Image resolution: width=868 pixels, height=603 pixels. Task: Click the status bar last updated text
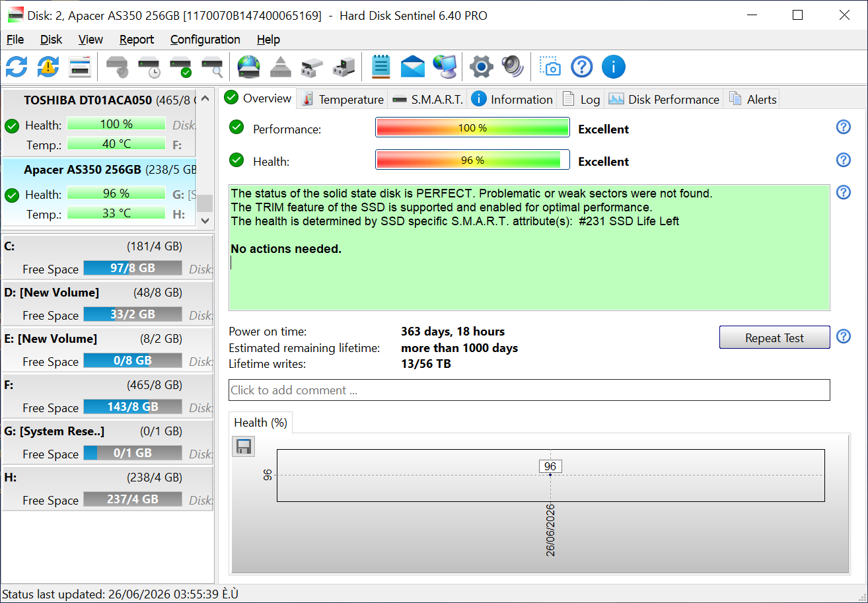(x=120, y=594)
